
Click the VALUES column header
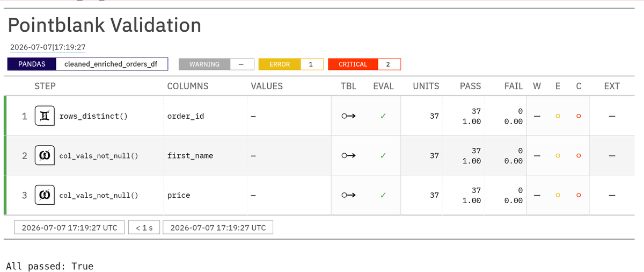tap(267, 86)
